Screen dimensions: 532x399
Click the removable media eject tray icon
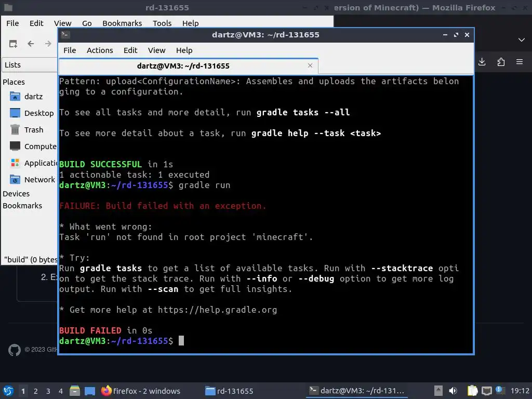(438, 391)
